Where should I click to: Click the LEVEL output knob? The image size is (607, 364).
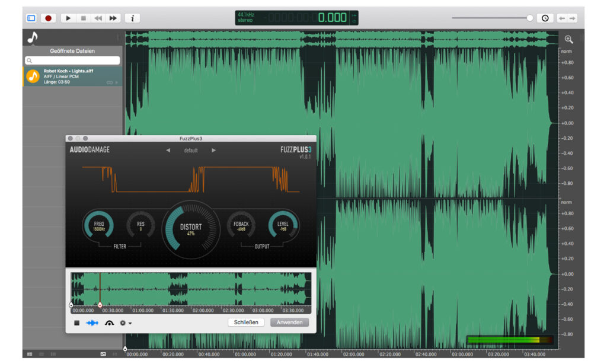283,225
